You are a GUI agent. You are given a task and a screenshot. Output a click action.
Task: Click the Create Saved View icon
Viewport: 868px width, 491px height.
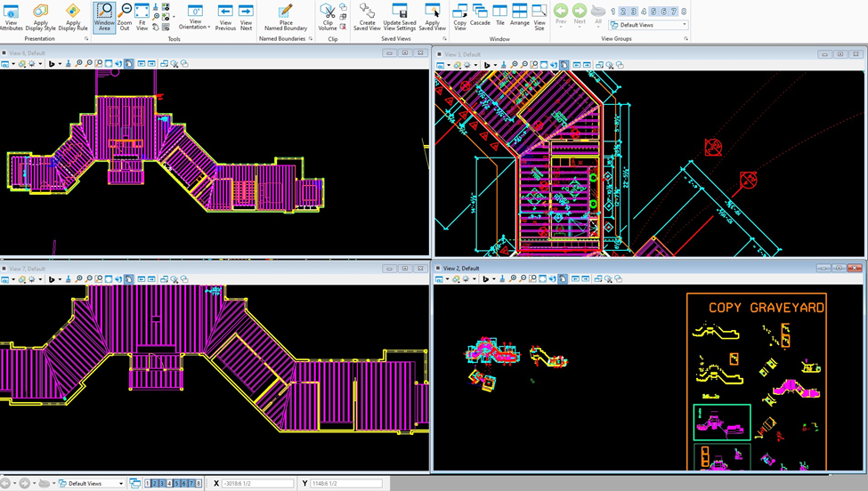tap(367, 16)
